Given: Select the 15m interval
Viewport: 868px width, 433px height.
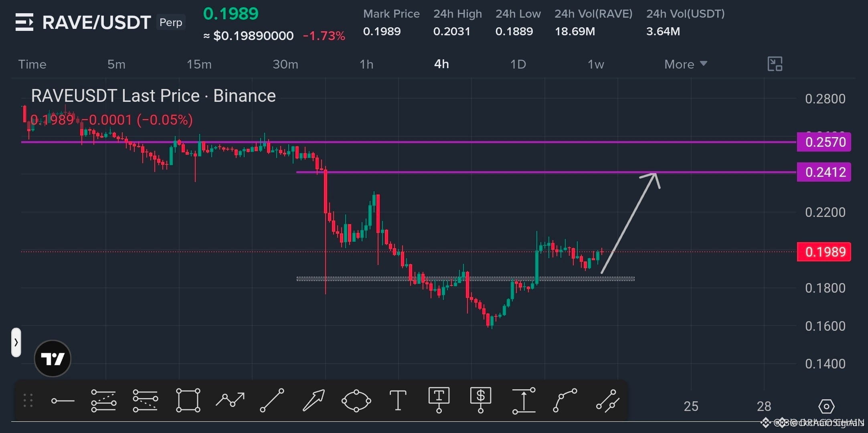Looking at the screenshot, I should 199,64.
